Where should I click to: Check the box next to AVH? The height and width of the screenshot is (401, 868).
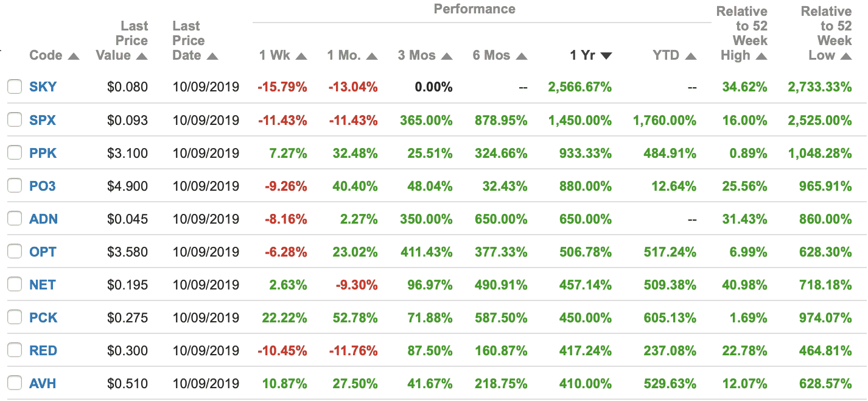[15, 383]
